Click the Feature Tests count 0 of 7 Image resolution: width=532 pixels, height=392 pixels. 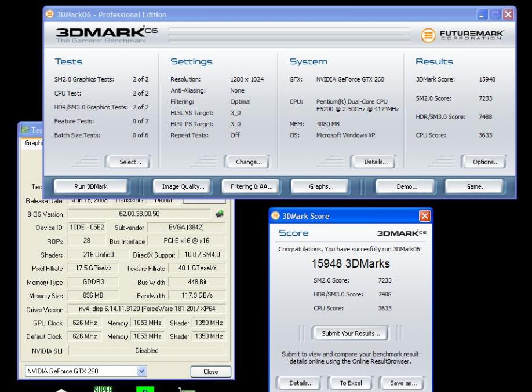click(x=140, y=121)
